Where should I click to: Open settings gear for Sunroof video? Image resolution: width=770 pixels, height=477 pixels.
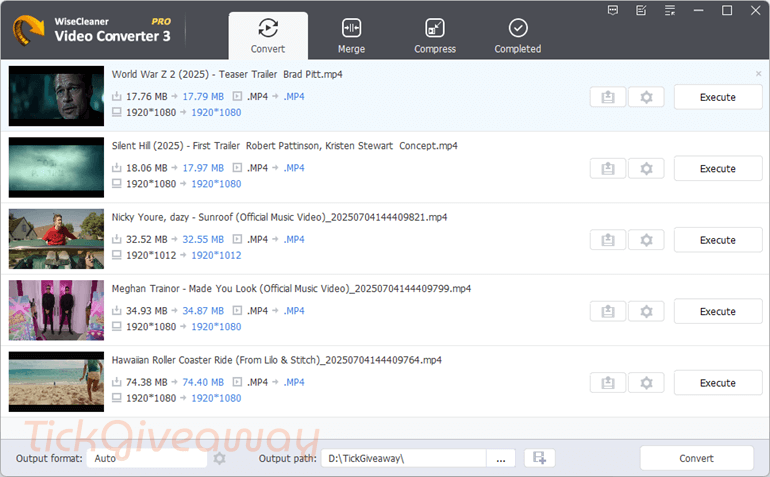pyautogui.click(x=646, y=240)
